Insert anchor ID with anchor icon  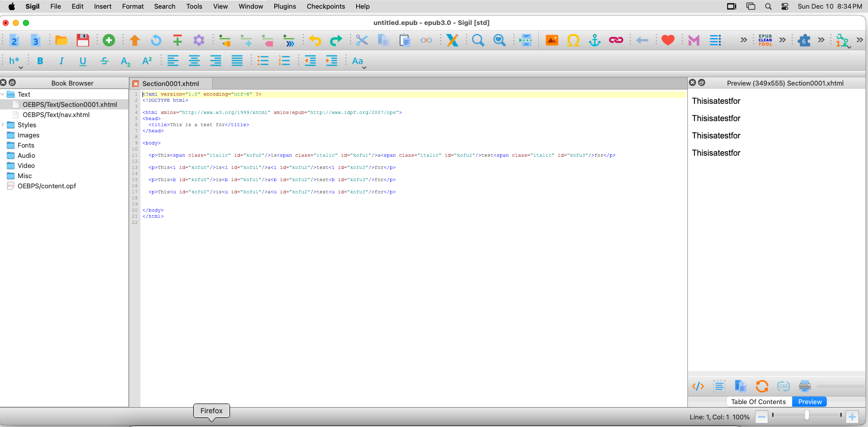(x=595, y=40)
